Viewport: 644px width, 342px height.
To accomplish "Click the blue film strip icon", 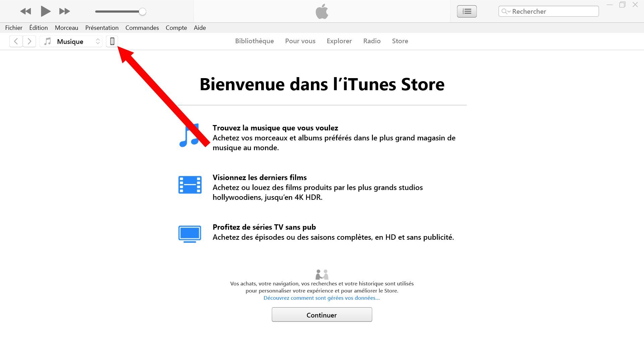I will [x=190, y=185].
